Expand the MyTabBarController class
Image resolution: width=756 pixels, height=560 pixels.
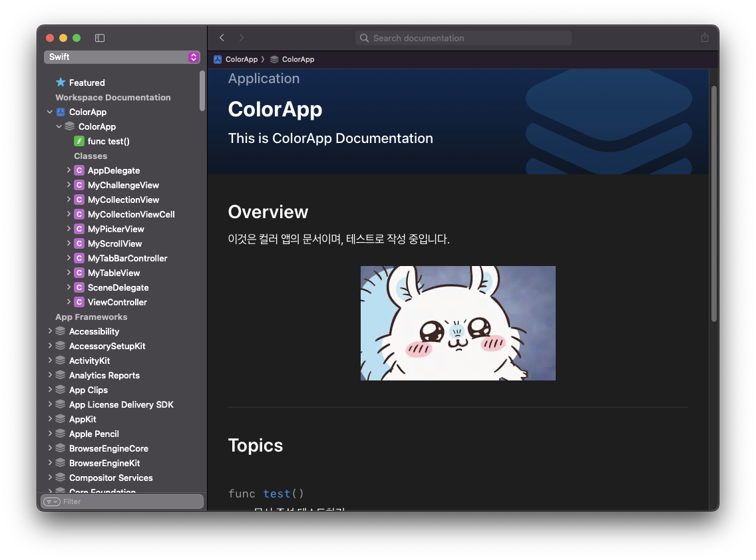[69, 258]
